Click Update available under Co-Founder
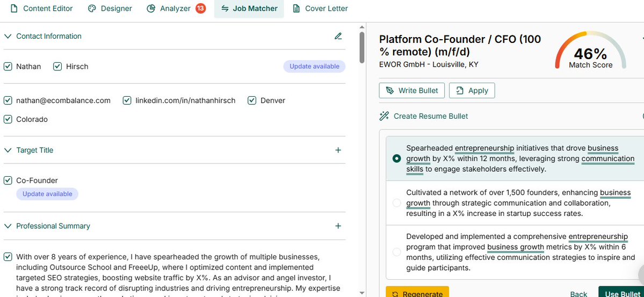Image resolution: width=644 pixels, height=297 pixels. tap(47, 194)
